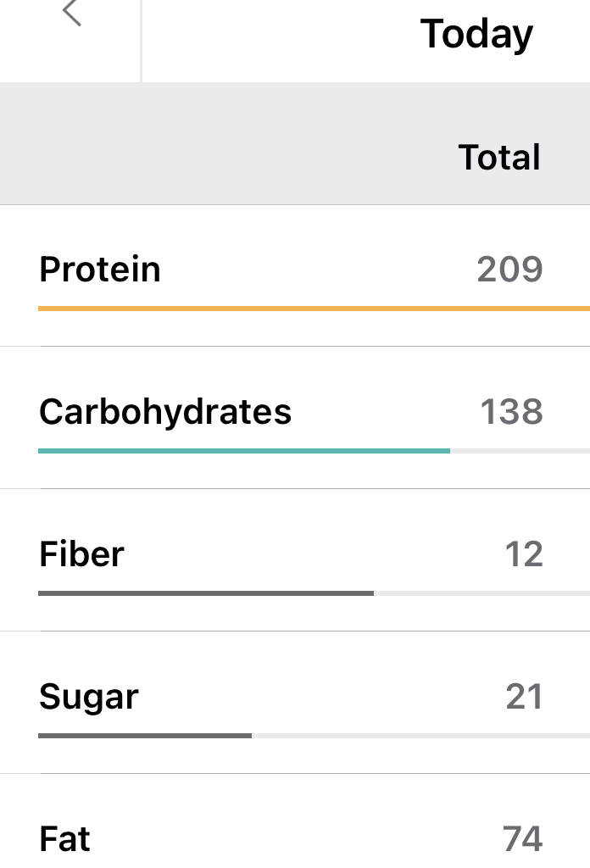Image resolution: width=590 pixels, height=868 pixels.
Task: Select the Sugar nutrient label
Action: (x=89, y=697)
